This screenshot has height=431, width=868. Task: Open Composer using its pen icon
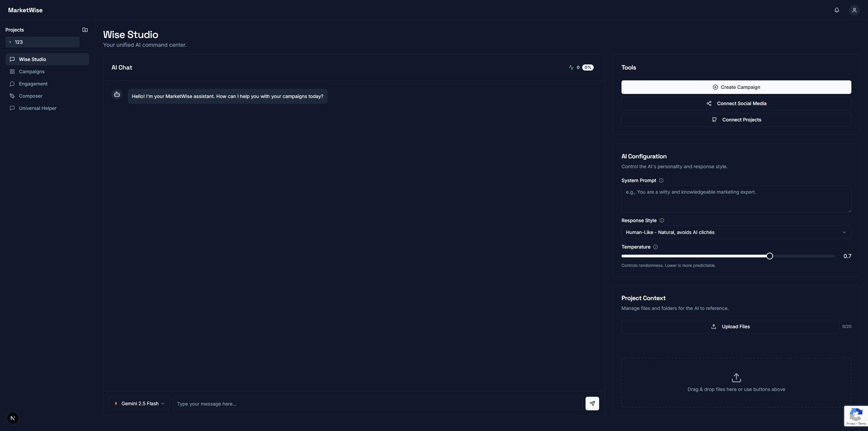point(12,96)
